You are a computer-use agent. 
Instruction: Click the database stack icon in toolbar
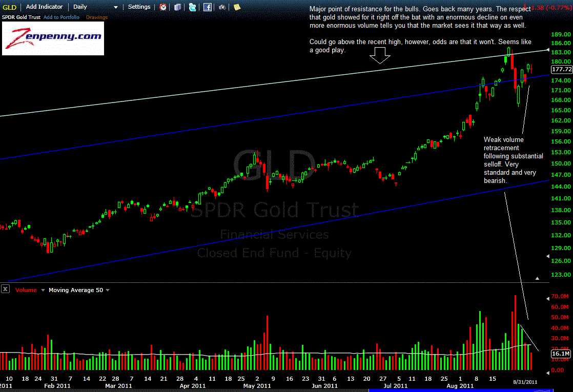(178, 7)
